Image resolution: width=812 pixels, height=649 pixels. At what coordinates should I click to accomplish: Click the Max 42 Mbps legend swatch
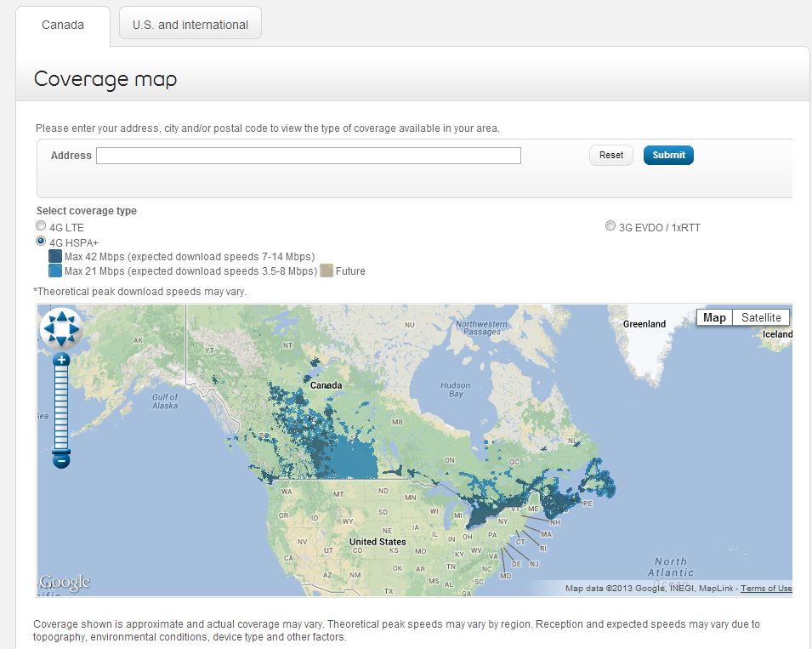coord(55,256)
